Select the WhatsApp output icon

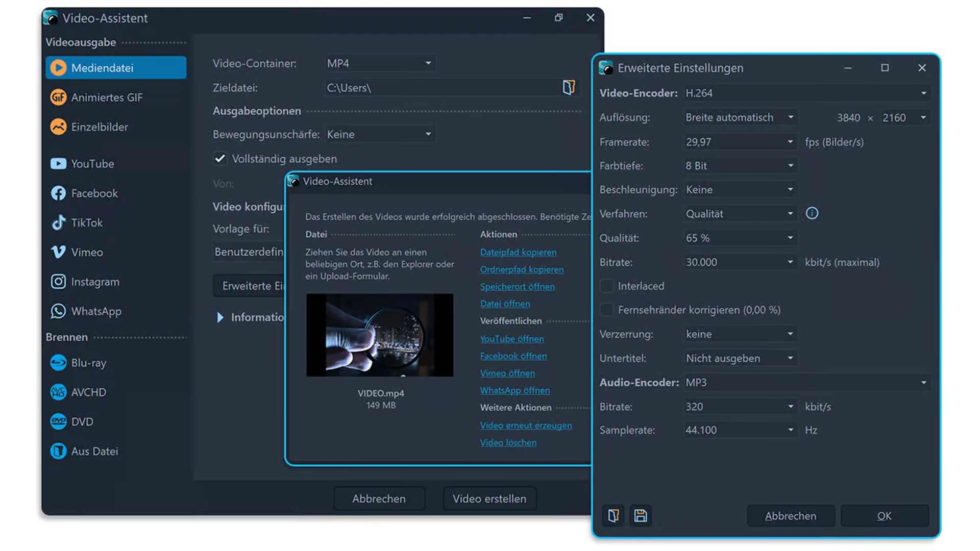pyautogui.click(x=58, y=311)
